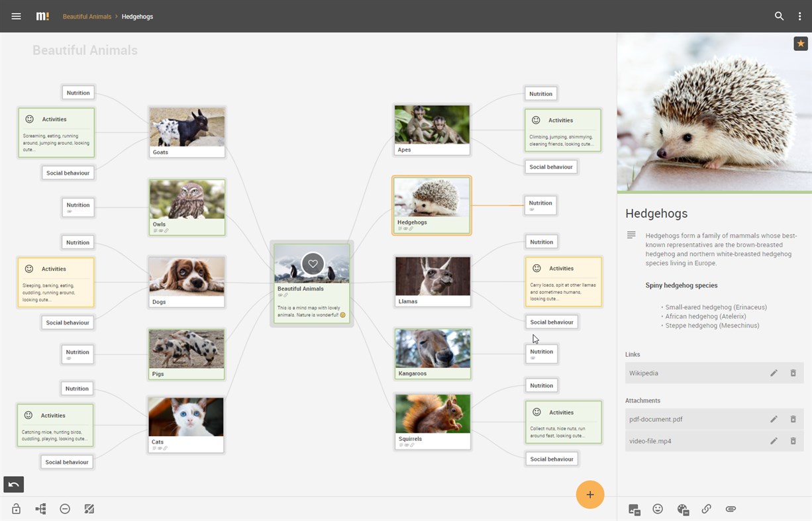Click smiley icon in 'Carry loads' Activities node
This screenshot has height=521, width=812.
537,268
